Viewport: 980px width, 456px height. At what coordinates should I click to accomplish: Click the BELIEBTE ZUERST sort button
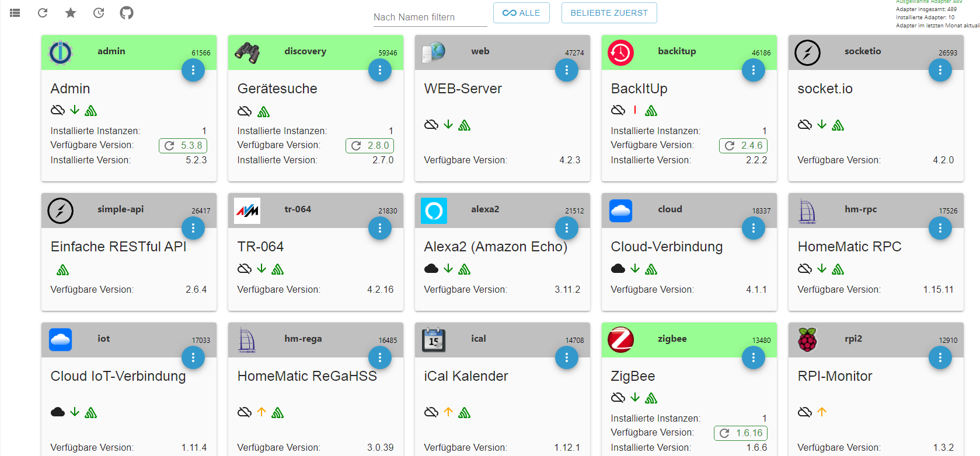pyautogui.click(x=609, y=13)
